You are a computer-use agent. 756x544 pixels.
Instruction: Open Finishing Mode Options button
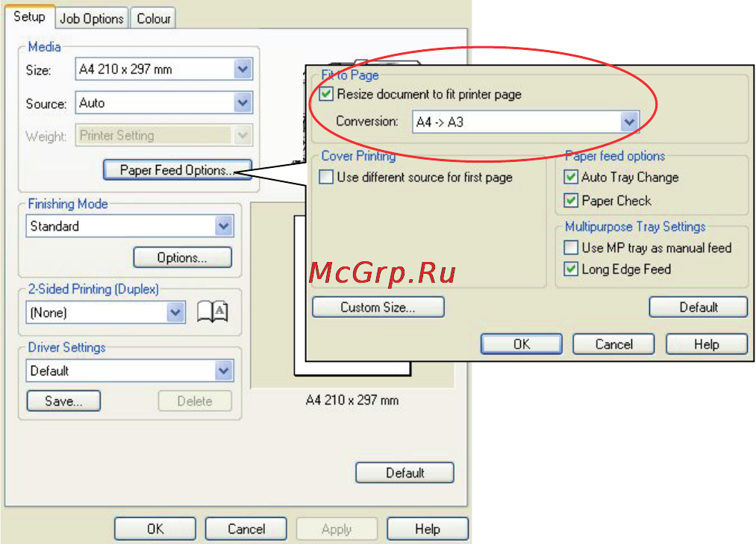(182, 257)
